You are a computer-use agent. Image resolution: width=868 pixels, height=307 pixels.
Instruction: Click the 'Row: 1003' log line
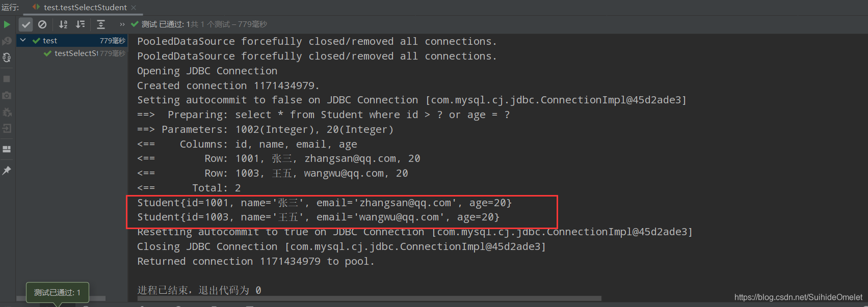[273, 173]
